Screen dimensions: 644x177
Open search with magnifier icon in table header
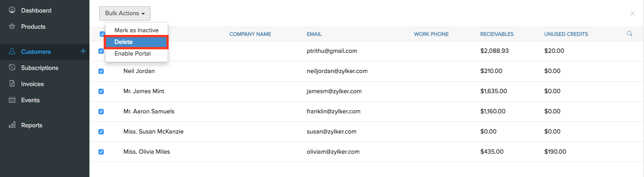coord(630,34)
